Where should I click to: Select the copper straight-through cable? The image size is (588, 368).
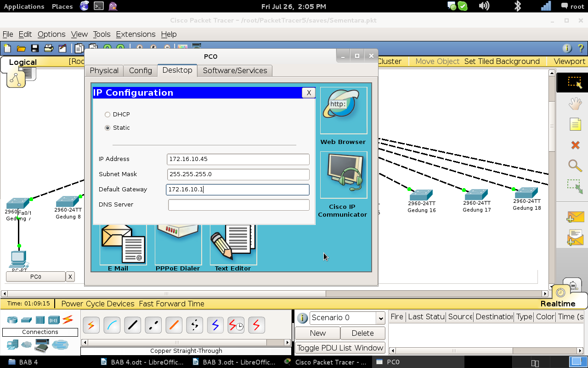coord(132,325)
